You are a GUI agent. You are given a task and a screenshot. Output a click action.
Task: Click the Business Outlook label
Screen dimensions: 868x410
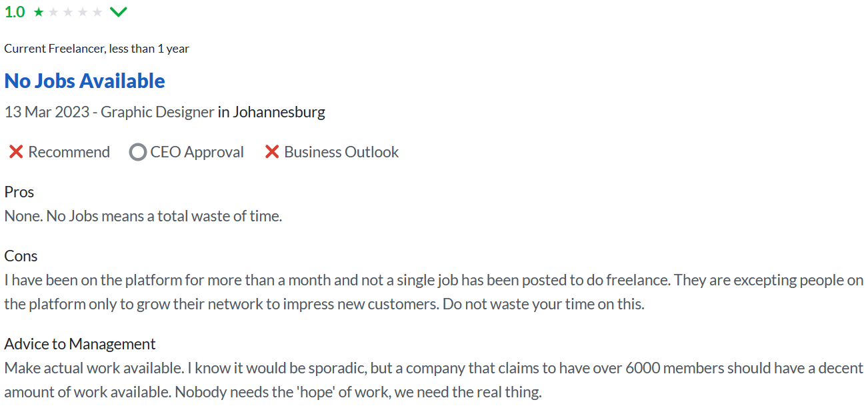click(x=341, y=152)
